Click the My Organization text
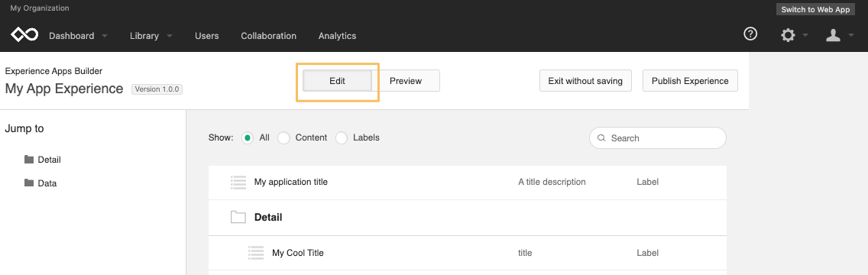 click(x=40, y=8)
